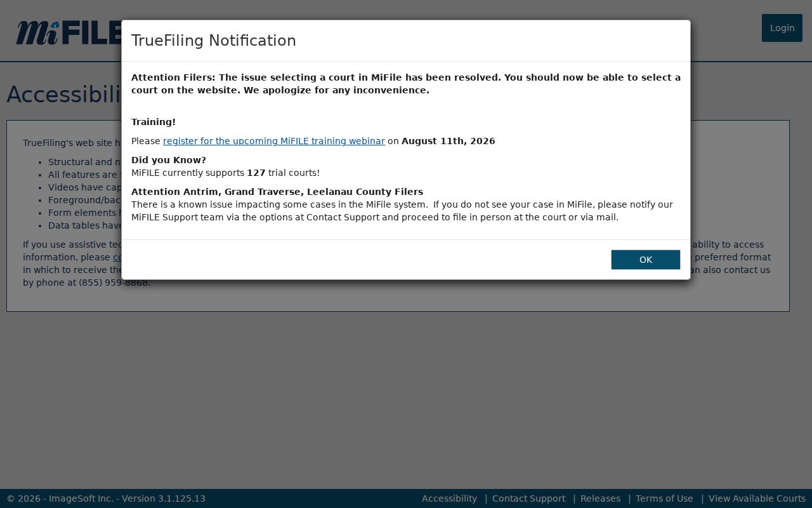812x508 pixels.
Task: Open Contact Support in the footer
Action: point(528,498)
